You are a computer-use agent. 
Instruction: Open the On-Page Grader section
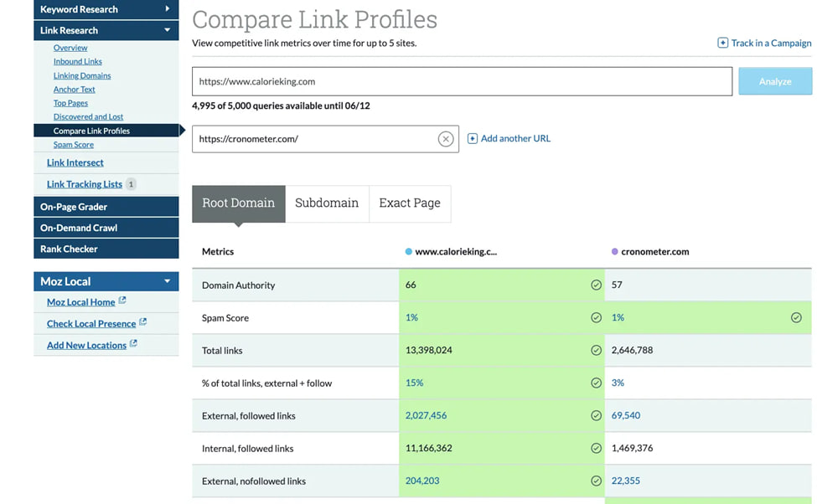74,207
